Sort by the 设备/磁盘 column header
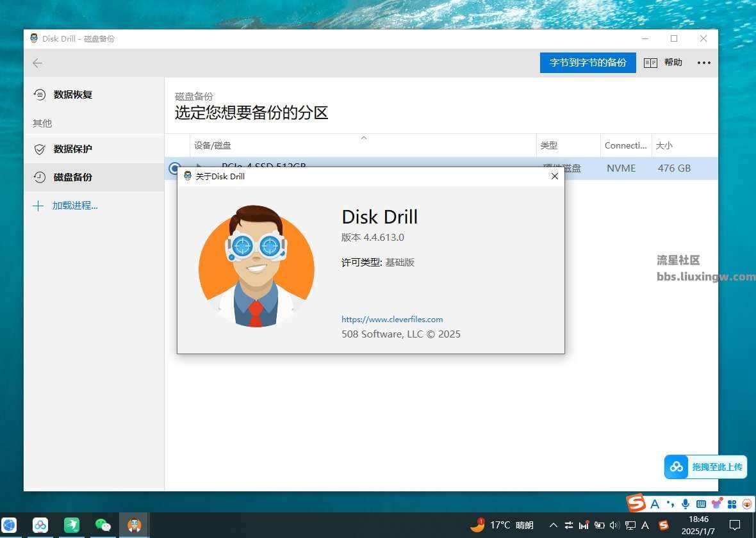The width and height of the screenshot is (756, 538). 363,145
